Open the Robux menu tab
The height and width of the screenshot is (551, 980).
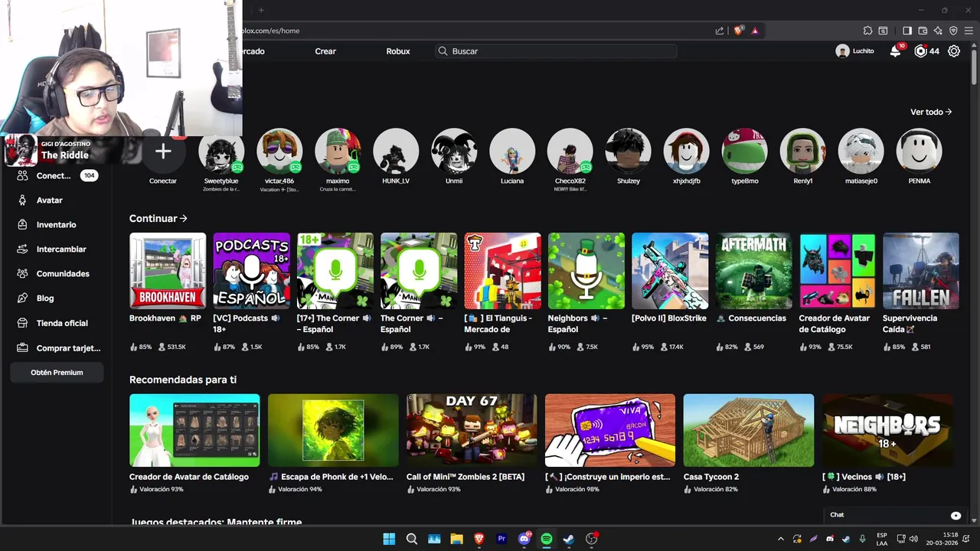tap(398, 51)
